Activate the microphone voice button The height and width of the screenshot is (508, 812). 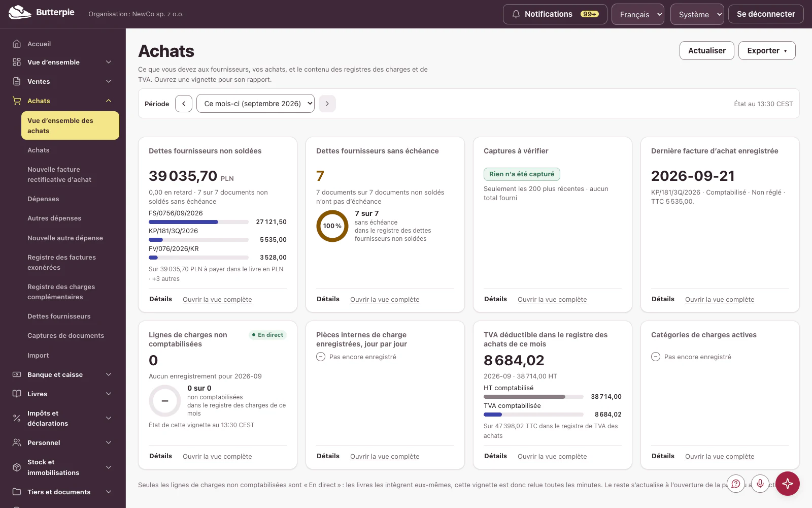760,484
